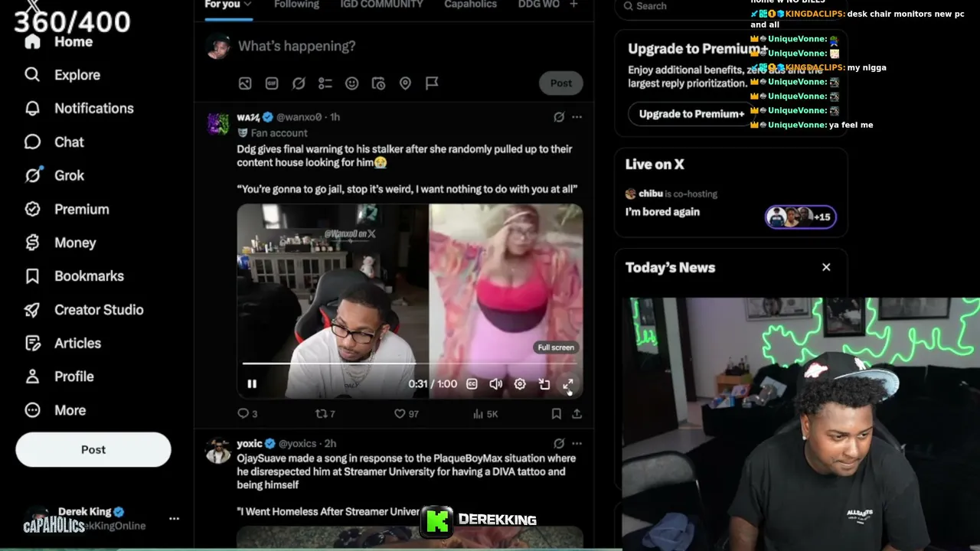Click the large Post button in the sidebar
The width and height of the screenshot is (980, 551).
93,450
